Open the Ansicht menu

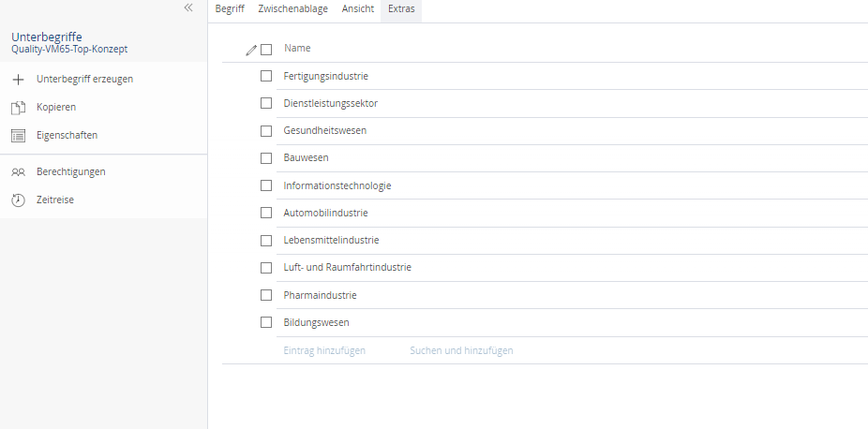pyautogui.click(x=357, y=8)
